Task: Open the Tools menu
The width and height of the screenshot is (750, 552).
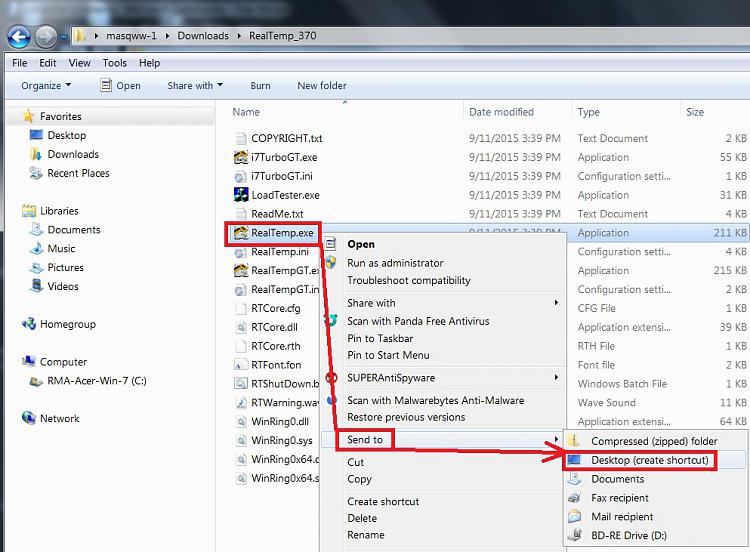Action: coord(115,63)
